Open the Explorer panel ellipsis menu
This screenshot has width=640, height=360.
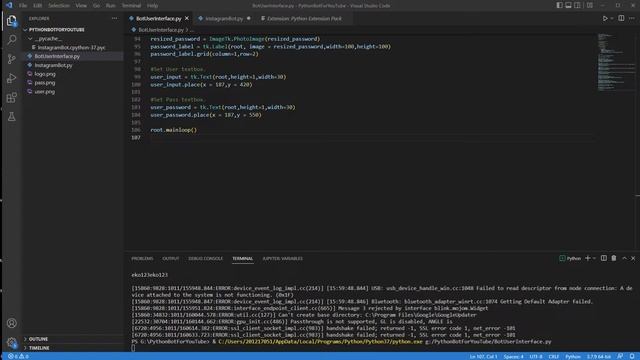coord(114,18)
